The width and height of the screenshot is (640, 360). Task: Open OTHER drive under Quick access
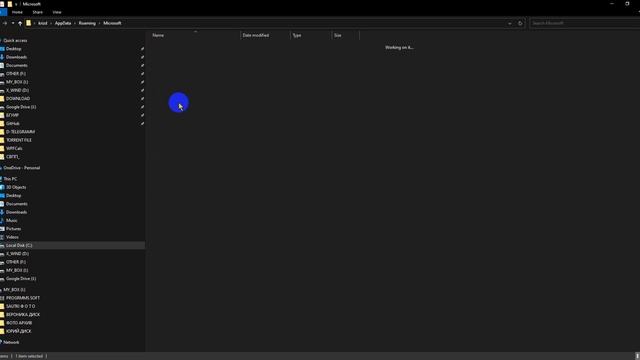pos(16,73)
